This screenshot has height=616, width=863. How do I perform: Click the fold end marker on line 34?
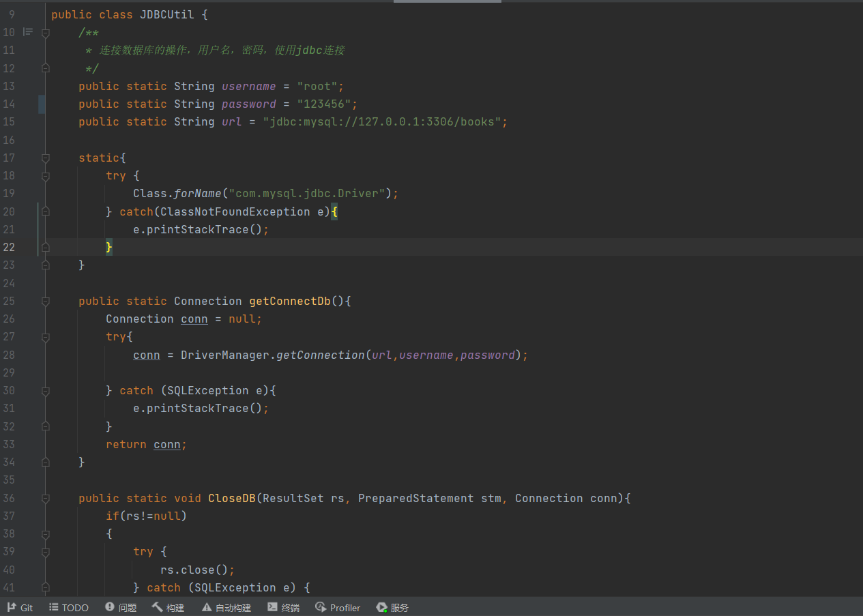(x=46, y=463)
